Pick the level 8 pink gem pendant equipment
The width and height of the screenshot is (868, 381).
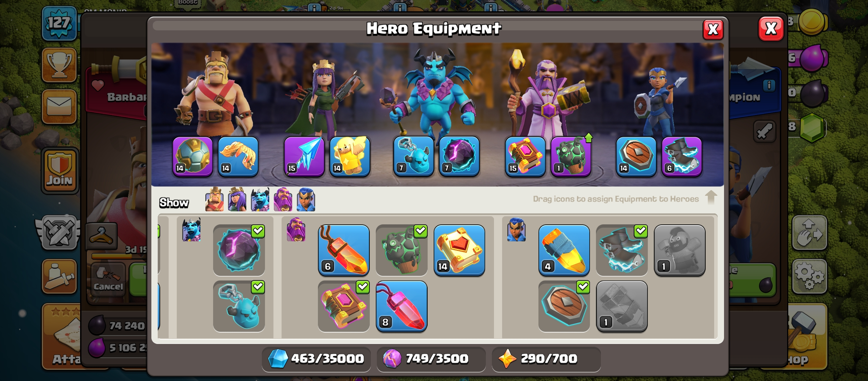[402, 306]
